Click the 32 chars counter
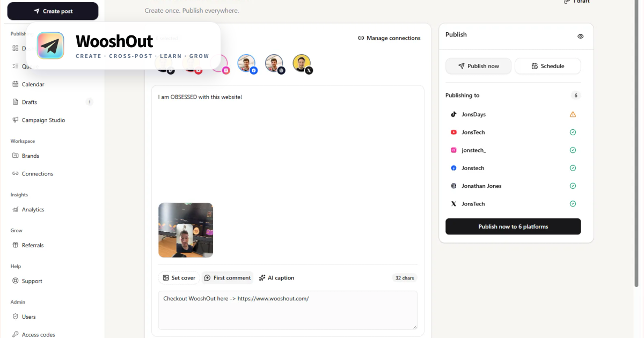644x338 pixels. (x=405, y=278)
